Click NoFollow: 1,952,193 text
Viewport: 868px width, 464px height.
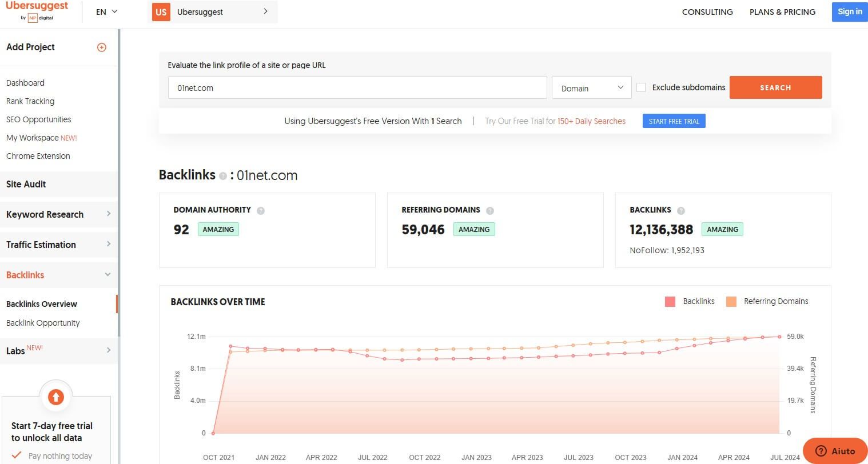pos(667,250)
